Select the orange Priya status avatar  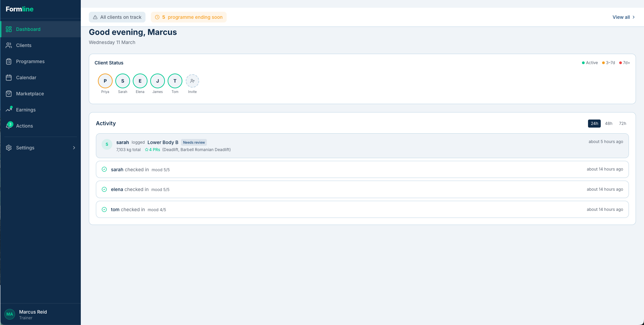point(105,81)
